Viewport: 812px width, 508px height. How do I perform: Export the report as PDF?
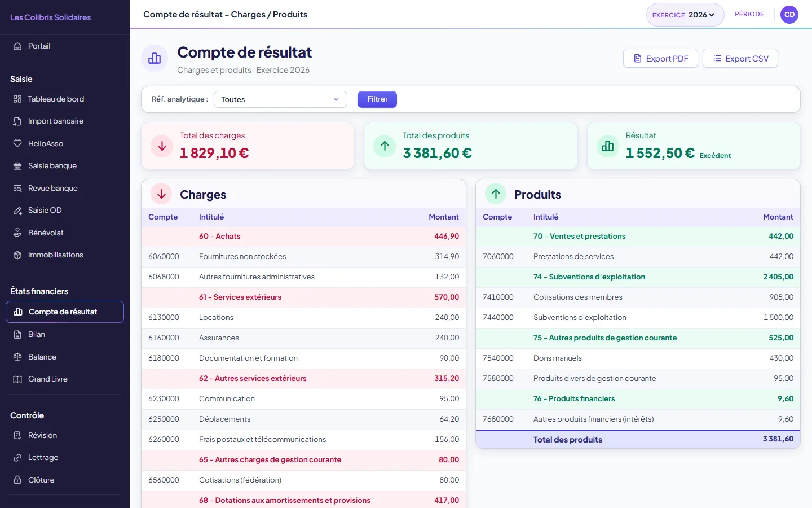[x=660, y=58]
